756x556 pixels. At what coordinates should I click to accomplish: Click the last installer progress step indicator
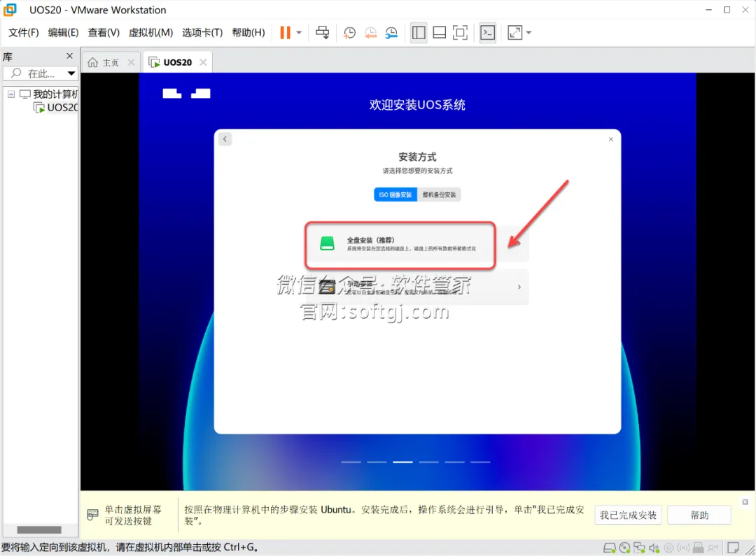click(x=480, y=462)
